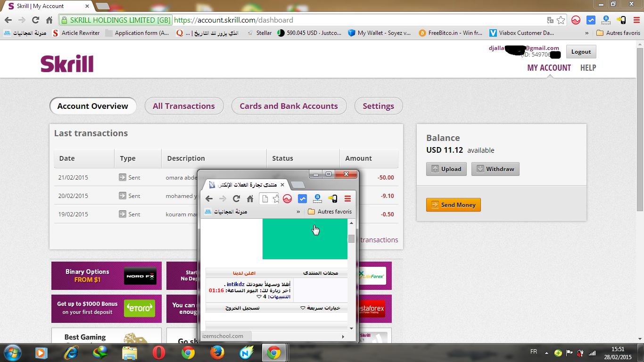Expand the bookmarks bar overflow chevron
This screenshot has height=362, width=644.
(586, 33)
